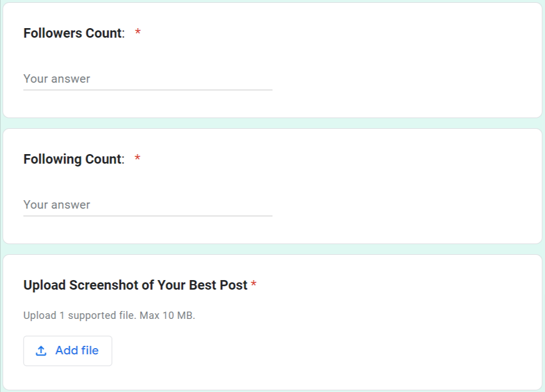Click the red asterisk beside Followers Count
Screen dimensions: 545x392
coord(138,33)
